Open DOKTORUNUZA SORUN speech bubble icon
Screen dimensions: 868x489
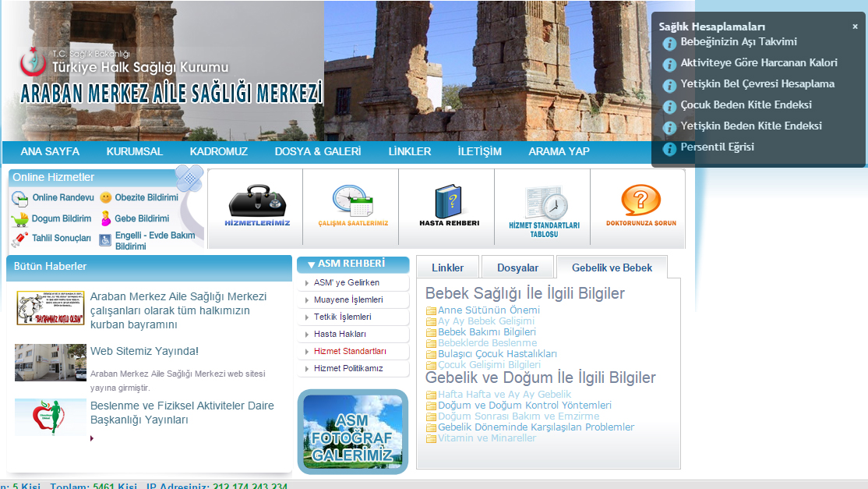[639, 200]
